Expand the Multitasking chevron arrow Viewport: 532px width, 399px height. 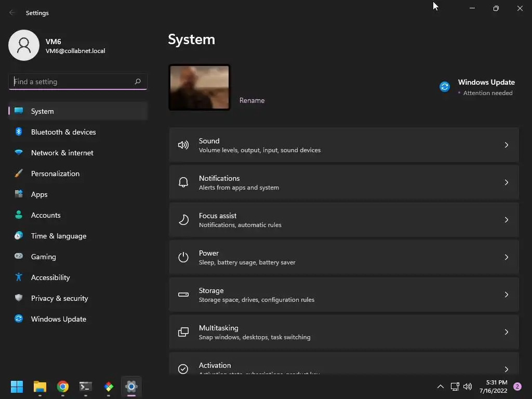tap(506, 332)
